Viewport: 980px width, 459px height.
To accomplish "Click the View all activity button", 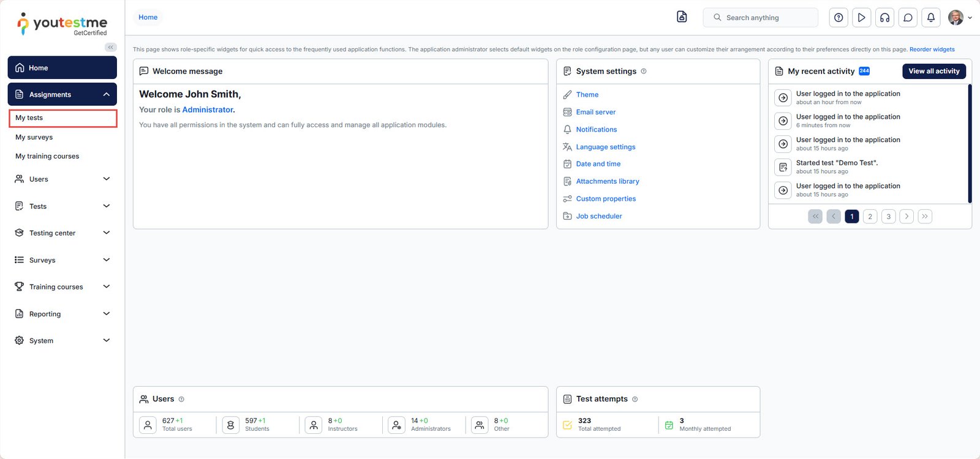I will [933, 71].
